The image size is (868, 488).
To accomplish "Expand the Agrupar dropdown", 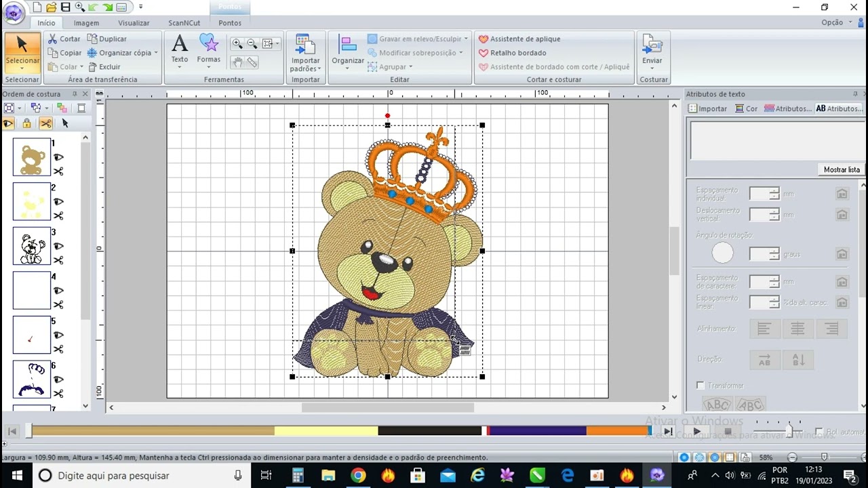I will 411,66.
